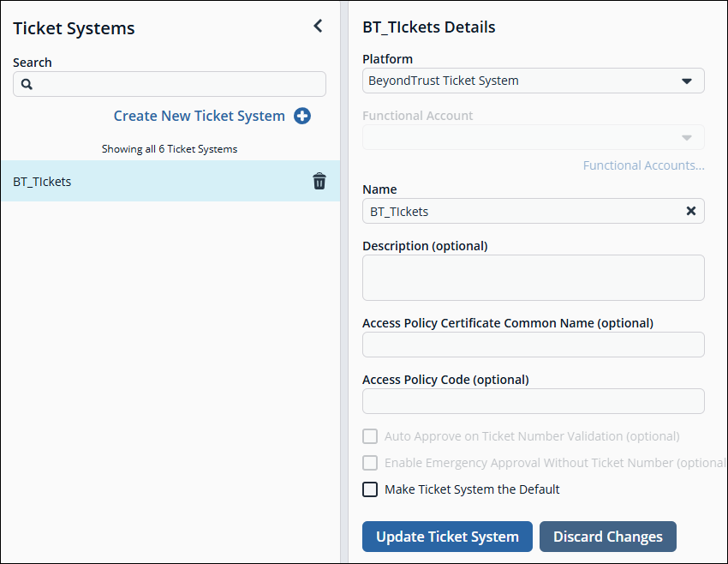This screenshot has width=728, height=564.
Task: Open the Functional Accounts link
Action: [643, 165]
